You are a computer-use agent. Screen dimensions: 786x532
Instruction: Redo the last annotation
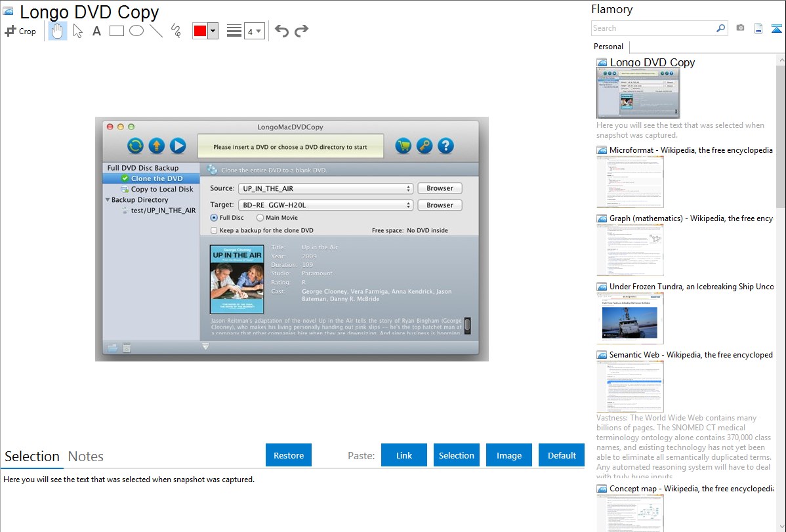coord(301,31)
